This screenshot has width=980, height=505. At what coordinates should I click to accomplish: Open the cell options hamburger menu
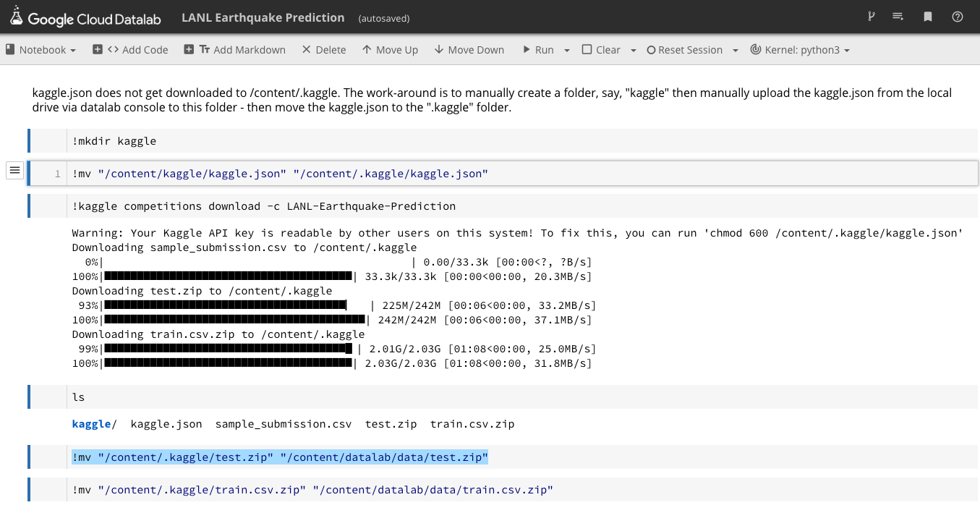tap(14, 169)
